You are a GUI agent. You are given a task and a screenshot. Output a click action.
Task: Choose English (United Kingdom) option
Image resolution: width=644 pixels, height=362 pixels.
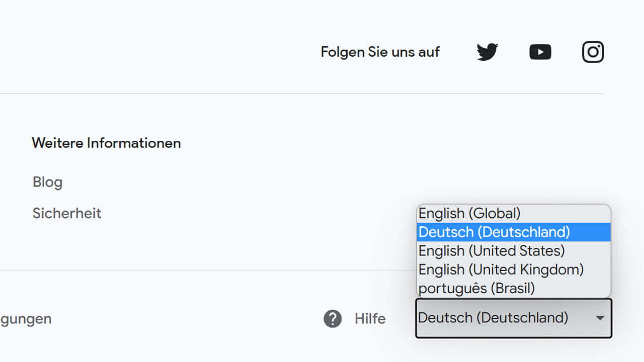pyautogui.click(x=501, y=269)
